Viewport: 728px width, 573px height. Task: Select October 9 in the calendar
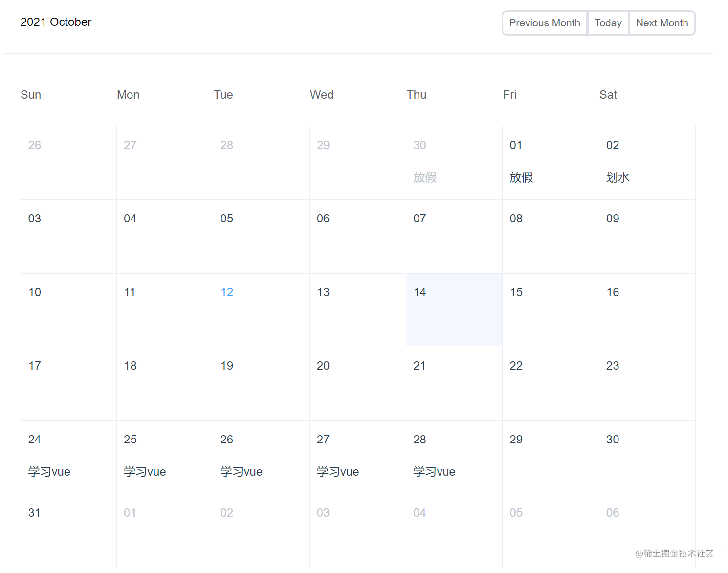(647, 236)
